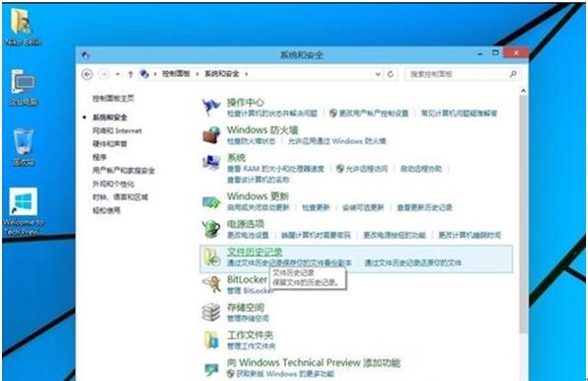588x381 pixels.
Task: Click 通过文件历史记录还原你的文件 link
Action: [x=412, y=263]
